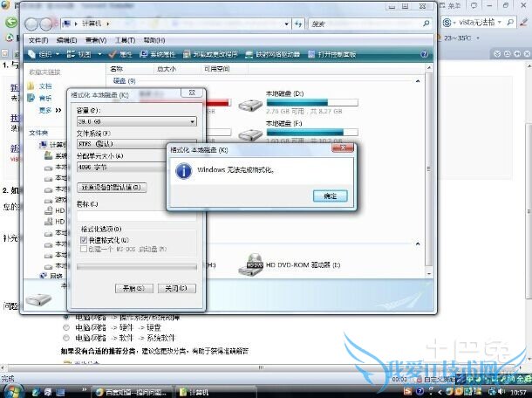
Task: Click the 视图 toolbar button
Action: pos(78,54)
